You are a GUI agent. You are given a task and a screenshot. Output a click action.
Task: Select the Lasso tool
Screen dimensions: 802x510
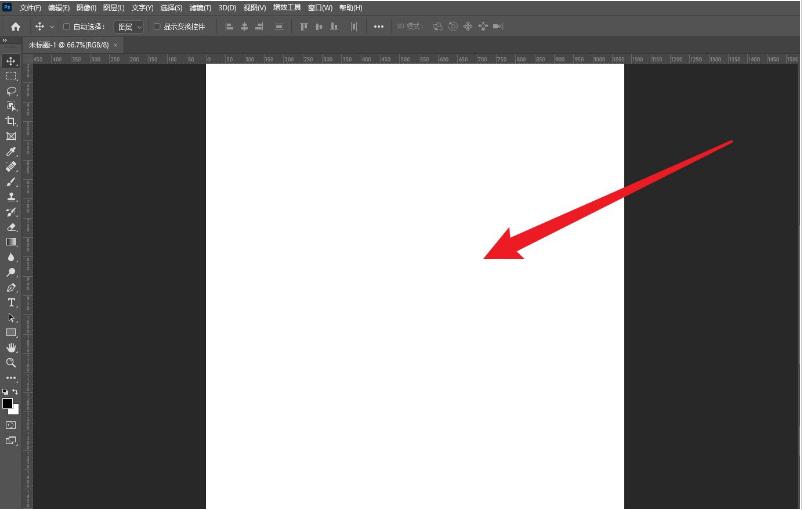coord(11,91)
